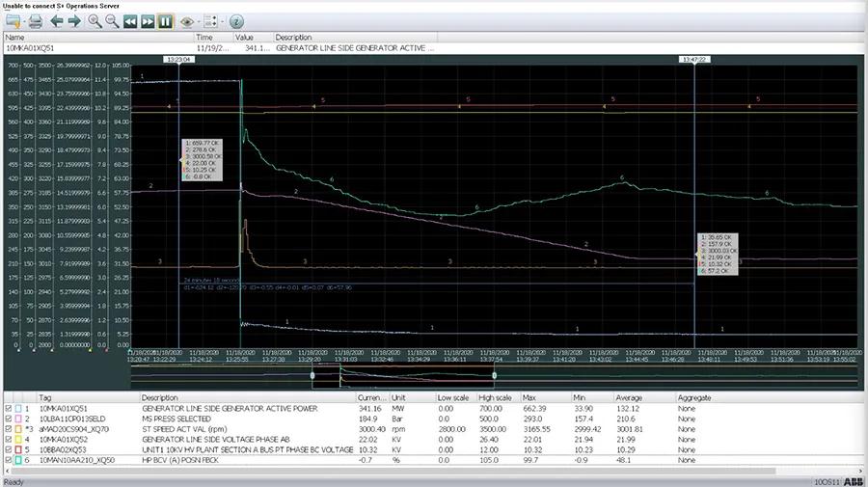Zoom in with the magnifier plus icon

[95, 20]
